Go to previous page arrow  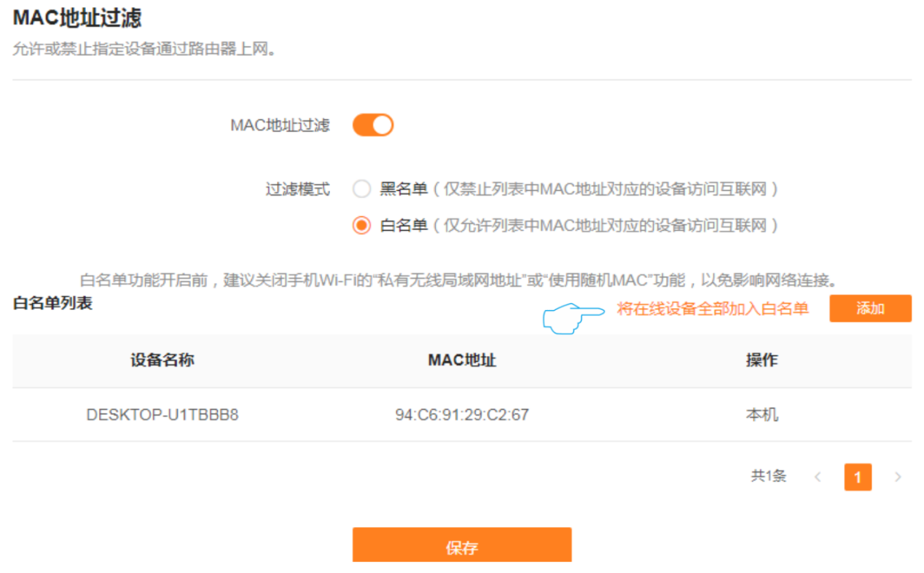818,478
